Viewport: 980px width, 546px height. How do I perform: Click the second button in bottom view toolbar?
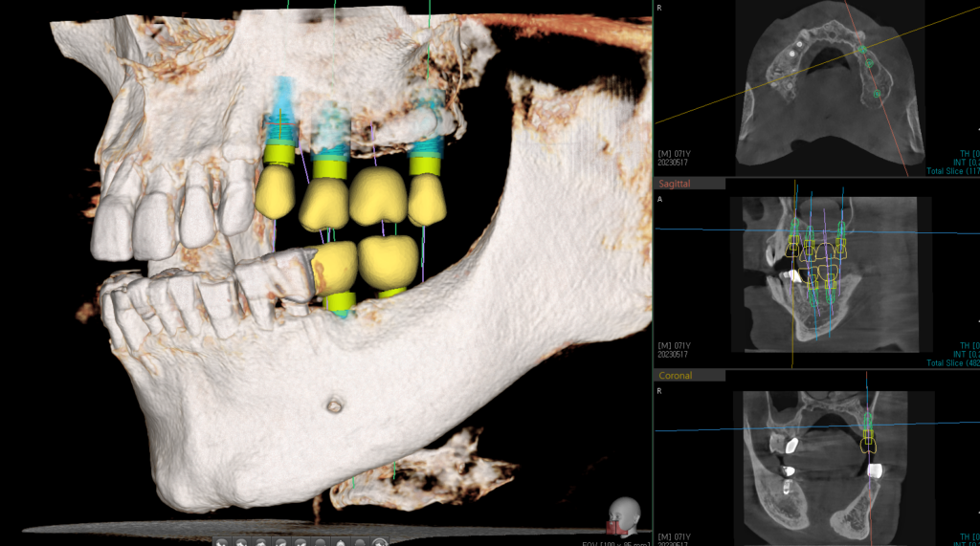(x=241, y=541)
